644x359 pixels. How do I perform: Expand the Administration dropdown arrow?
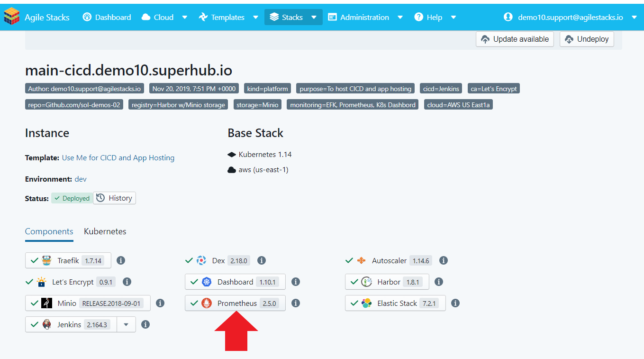click(400, 18)
